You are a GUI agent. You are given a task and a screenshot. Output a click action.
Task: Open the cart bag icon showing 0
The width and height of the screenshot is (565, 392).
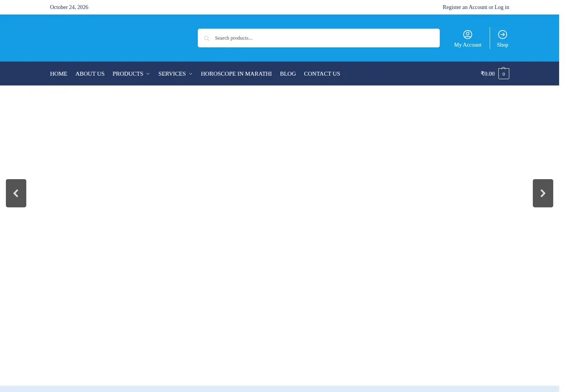coord(504,73)
